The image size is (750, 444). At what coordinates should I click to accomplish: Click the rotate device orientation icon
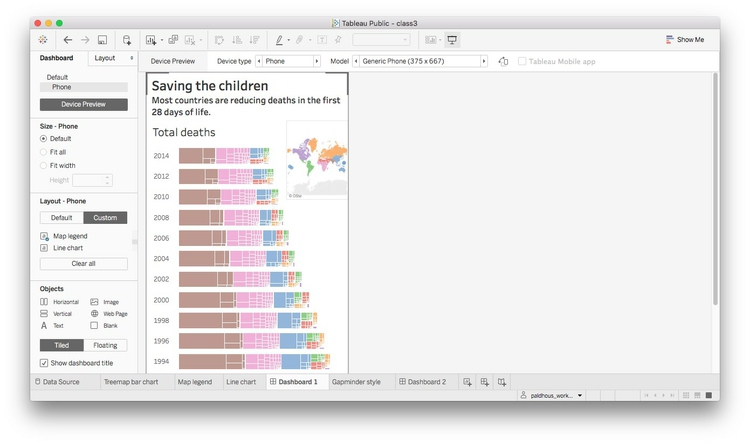point(503,61)
